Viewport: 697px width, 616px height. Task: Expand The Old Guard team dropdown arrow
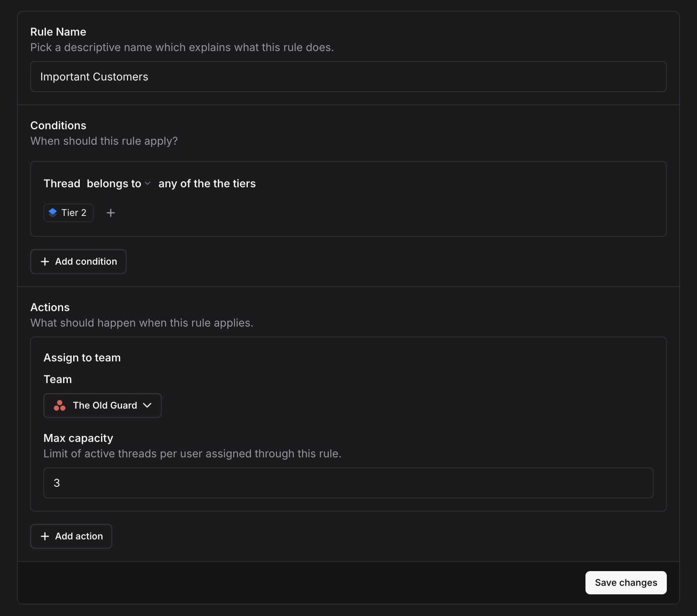tap(147, 406)
